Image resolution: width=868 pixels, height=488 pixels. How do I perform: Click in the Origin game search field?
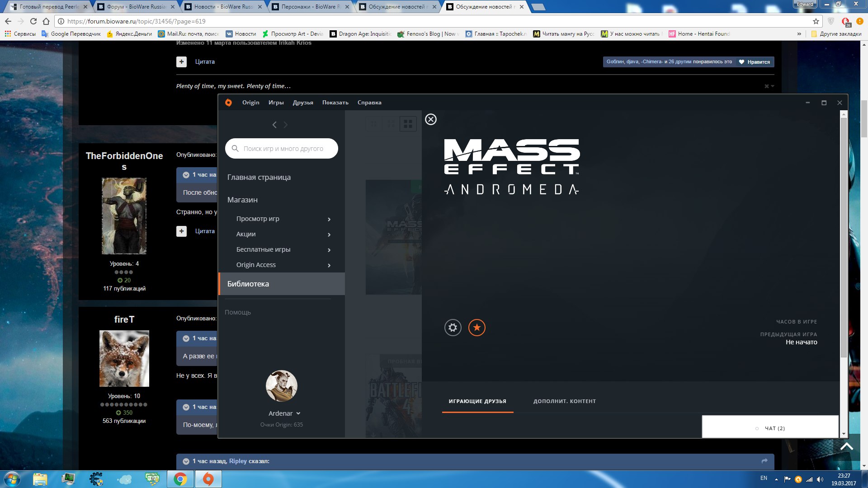pyautogui.click(x=281, y=148)
